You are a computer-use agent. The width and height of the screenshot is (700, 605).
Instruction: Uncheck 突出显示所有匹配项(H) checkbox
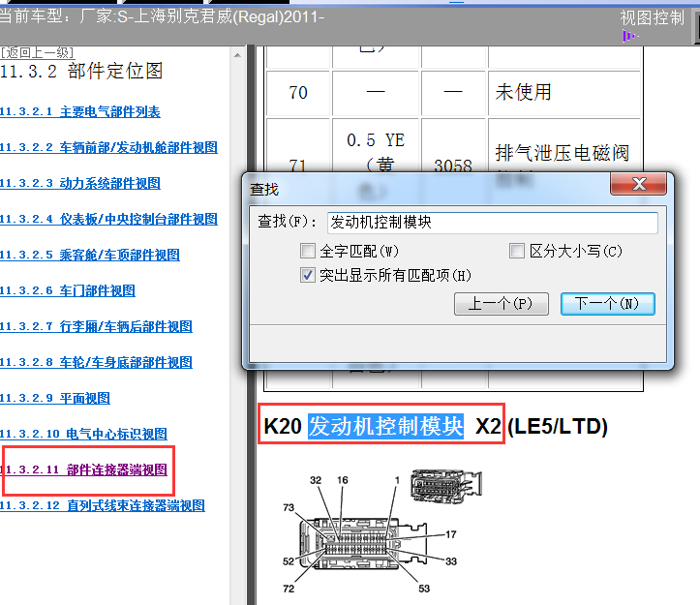[308, 275]
